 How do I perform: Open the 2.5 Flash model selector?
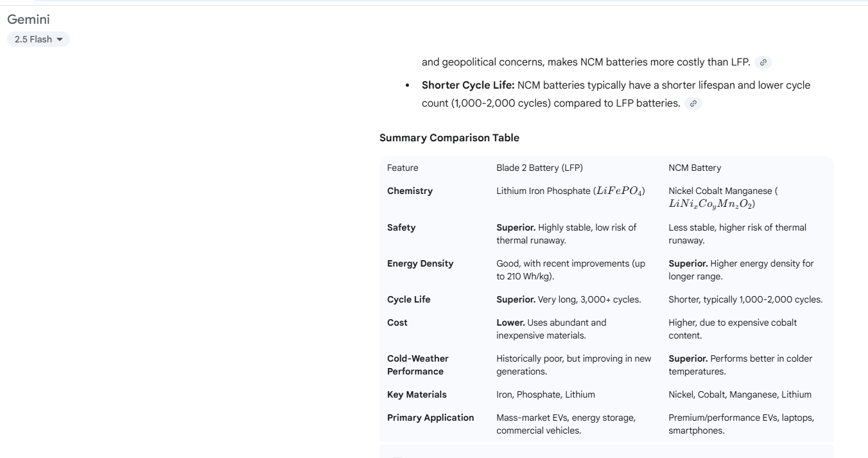[x=39, y=40]
